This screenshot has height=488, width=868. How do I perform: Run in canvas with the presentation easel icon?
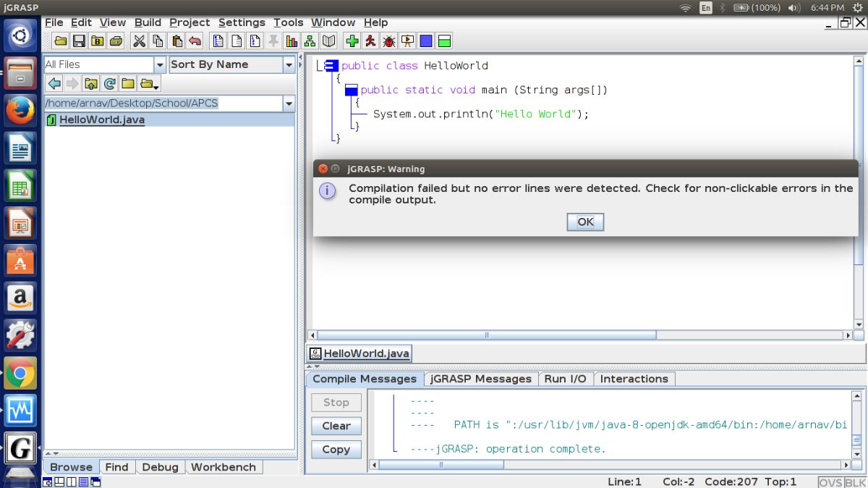[x=408, y=41]
